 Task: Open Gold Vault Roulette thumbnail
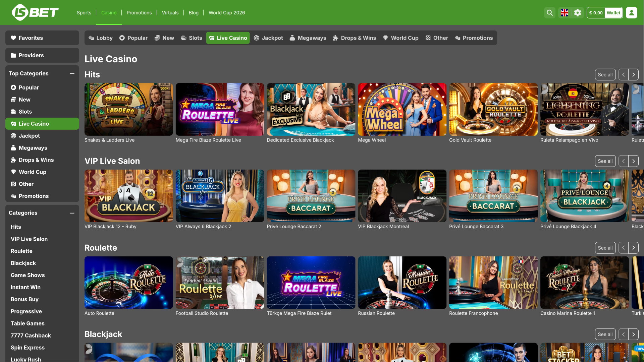click(493, 110)
